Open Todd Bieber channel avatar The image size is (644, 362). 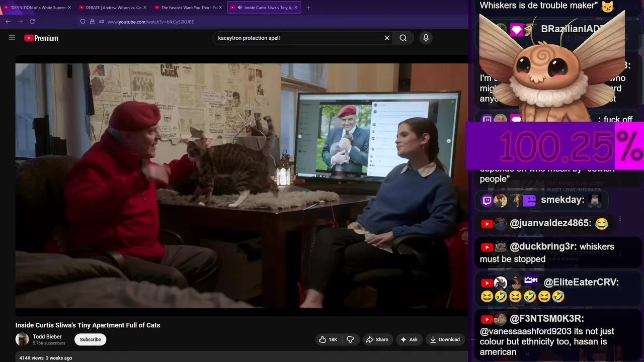(x=22, y=339)
